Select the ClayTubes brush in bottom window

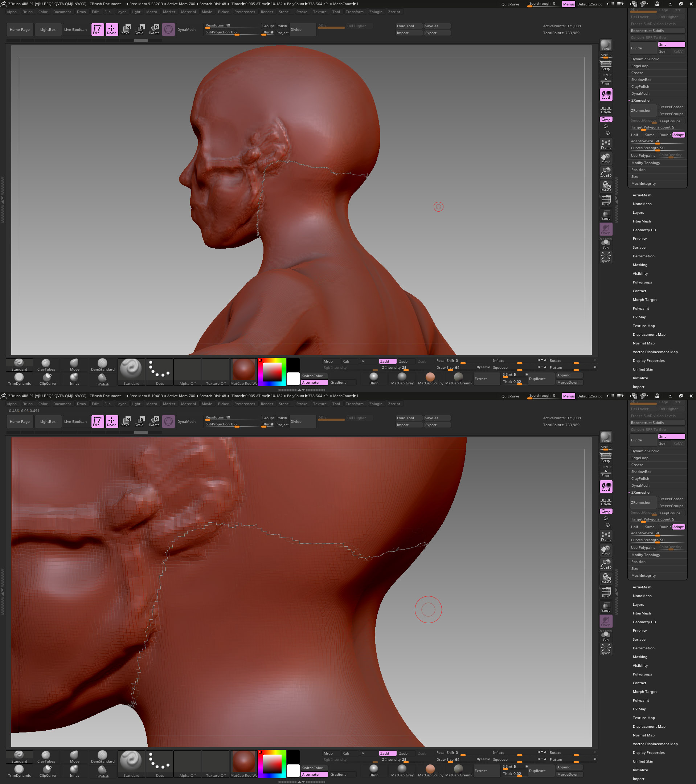[x=46, y=757]
